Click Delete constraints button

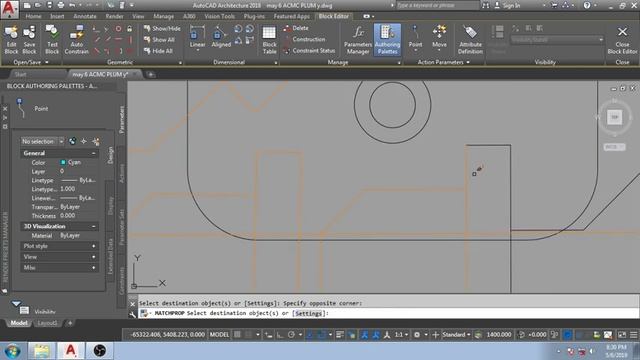[296, 28]
